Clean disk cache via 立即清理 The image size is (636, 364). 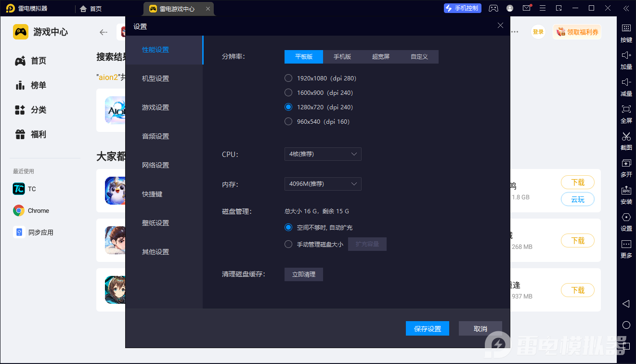tap(303, 274)
